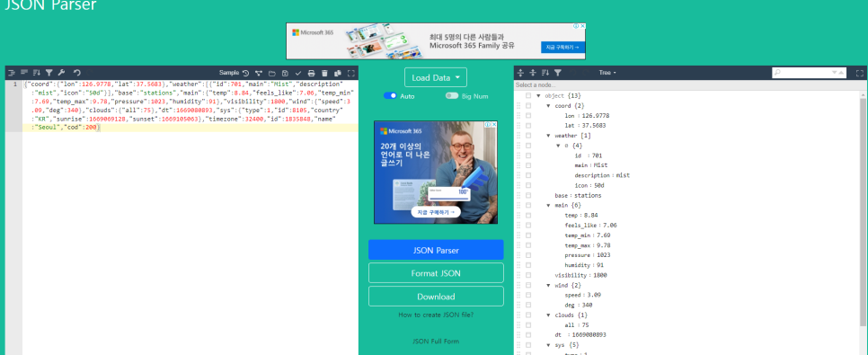868x355 pixels.
Task: Collapse the 0 {4} node
Action: (558, 146)
